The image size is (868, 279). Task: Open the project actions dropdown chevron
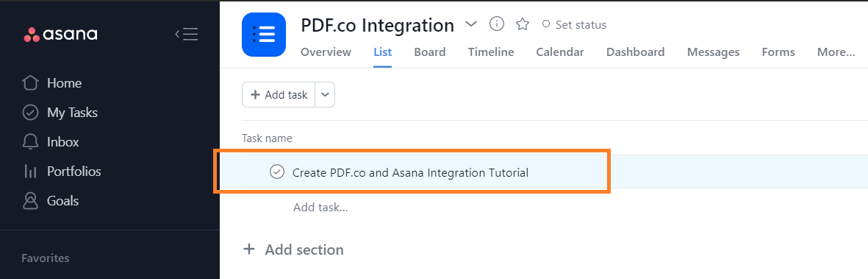tap(471, 24)
